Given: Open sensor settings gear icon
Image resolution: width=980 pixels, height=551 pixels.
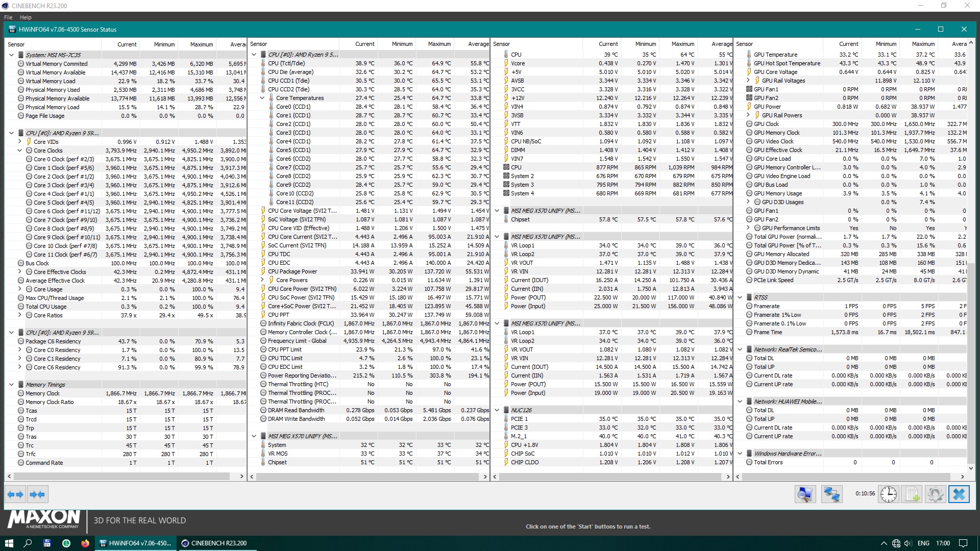Looking at the screenshot, I should [935, 494].
